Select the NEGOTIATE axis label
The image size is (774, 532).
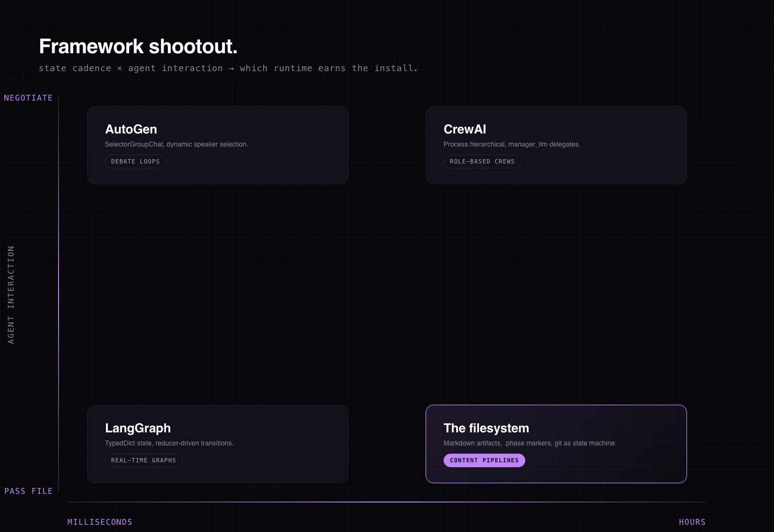[x=28, y=98]
